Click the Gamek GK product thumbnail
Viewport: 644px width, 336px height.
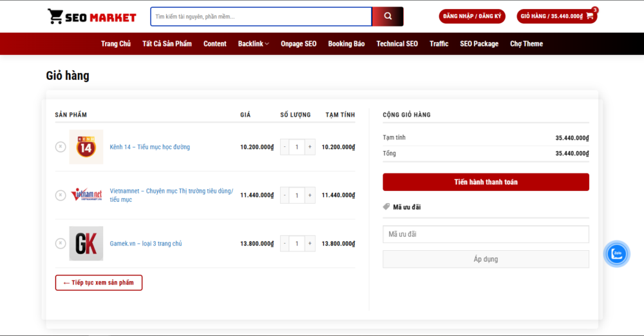click(x=86, y=243)
